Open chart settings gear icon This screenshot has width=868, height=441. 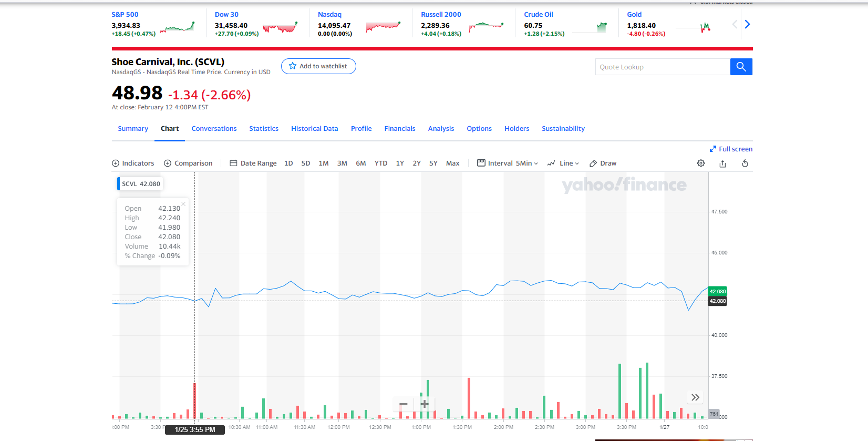[x=701, y=163]
